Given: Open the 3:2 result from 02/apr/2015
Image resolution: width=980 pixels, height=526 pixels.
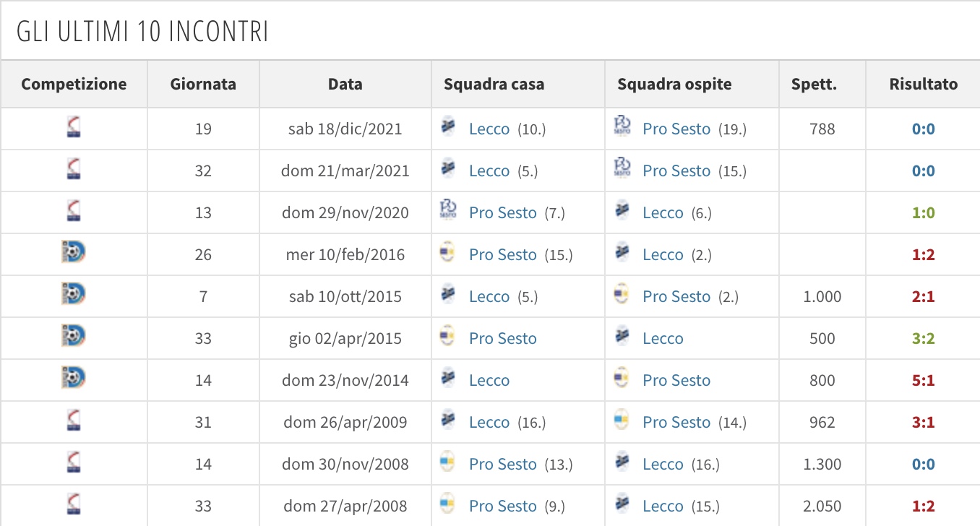Looking at the screenshot, I should pos(923,339).
